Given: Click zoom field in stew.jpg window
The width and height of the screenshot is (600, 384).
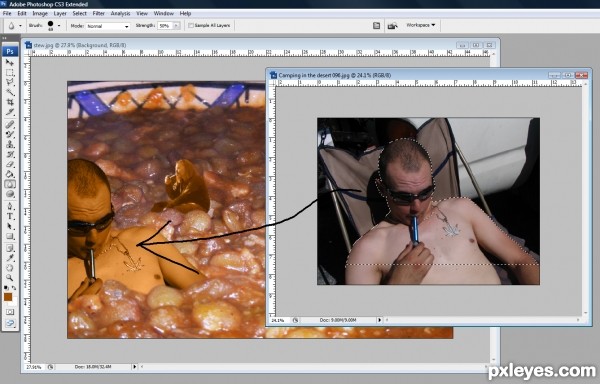Looking at the screenshot, I should pos(34,367).
